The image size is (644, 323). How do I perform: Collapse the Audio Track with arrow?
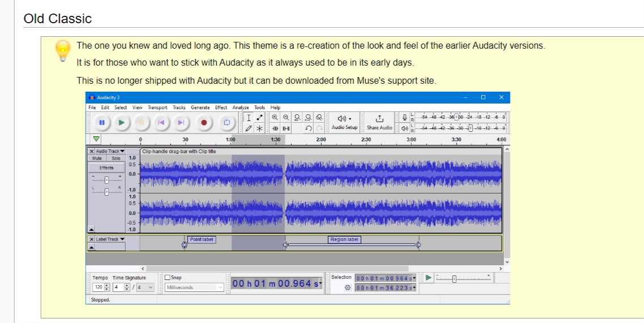(x=92, y=230)
